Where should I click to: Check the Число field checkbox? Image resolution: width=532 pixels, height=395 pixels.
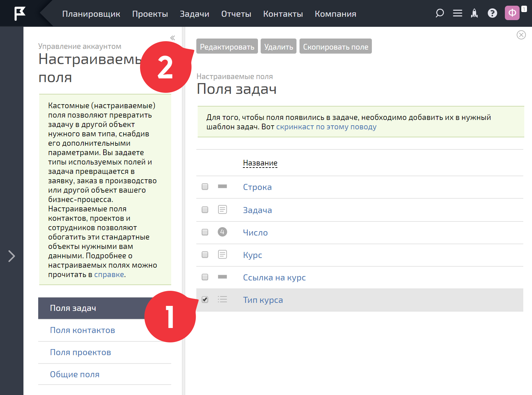pos(205,232)
